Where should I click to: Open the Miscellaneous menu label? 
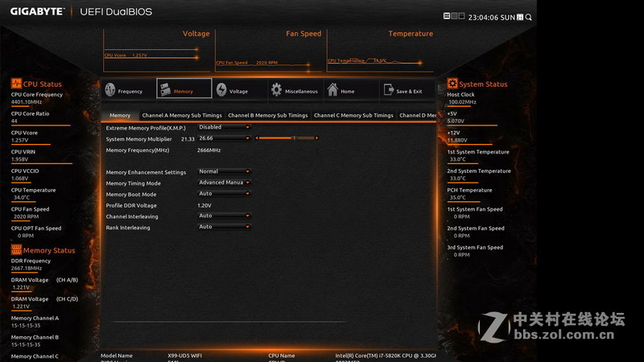(x=301, y=92)
